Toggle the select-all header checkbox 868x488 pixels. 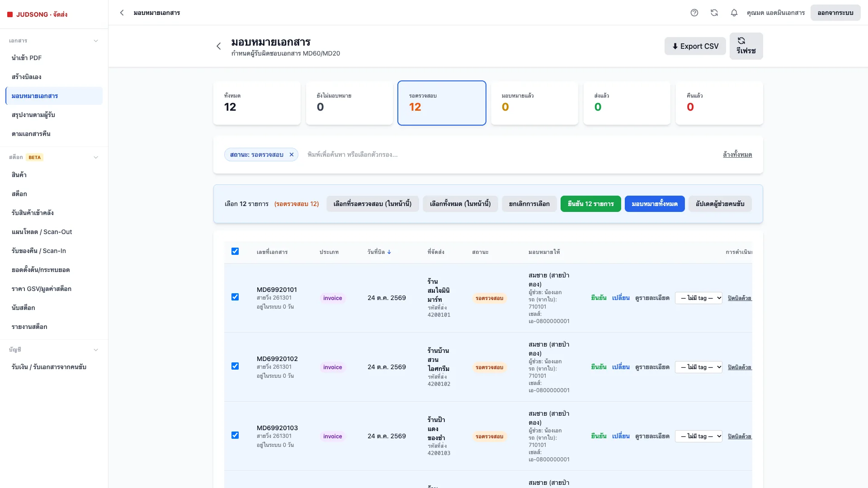235,251
